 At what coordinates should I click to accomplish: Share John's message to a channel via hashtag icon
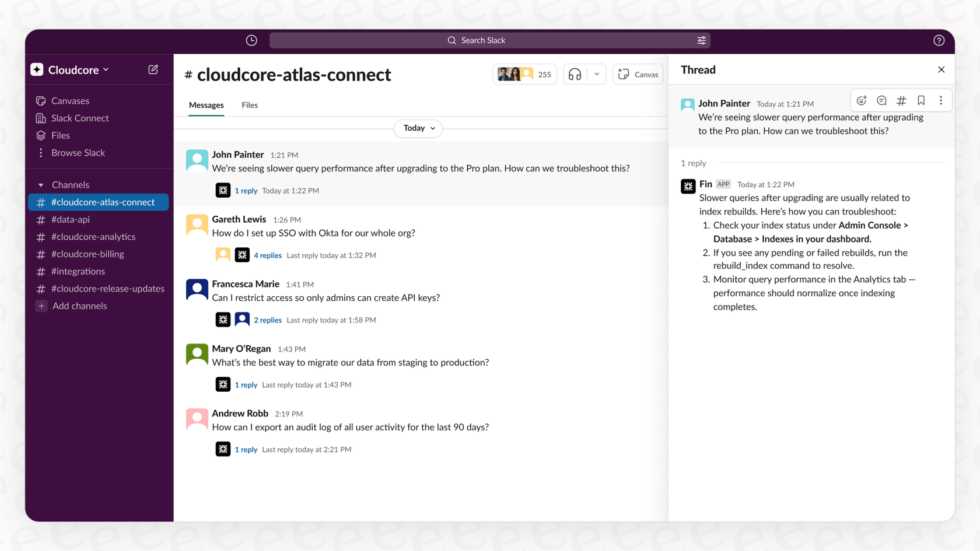click(x=901, y=100)
